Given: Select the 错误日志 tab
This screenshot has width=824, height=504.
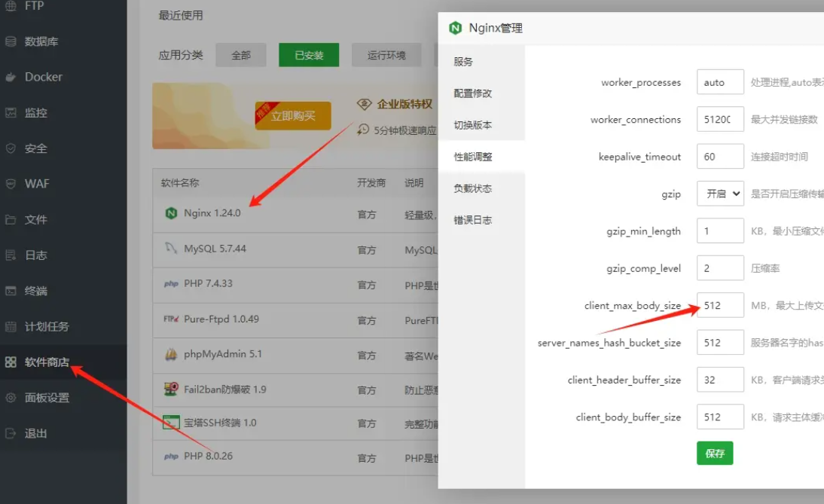Looking at the screenshot, I should pyautogui.click(x=473, y=220).
